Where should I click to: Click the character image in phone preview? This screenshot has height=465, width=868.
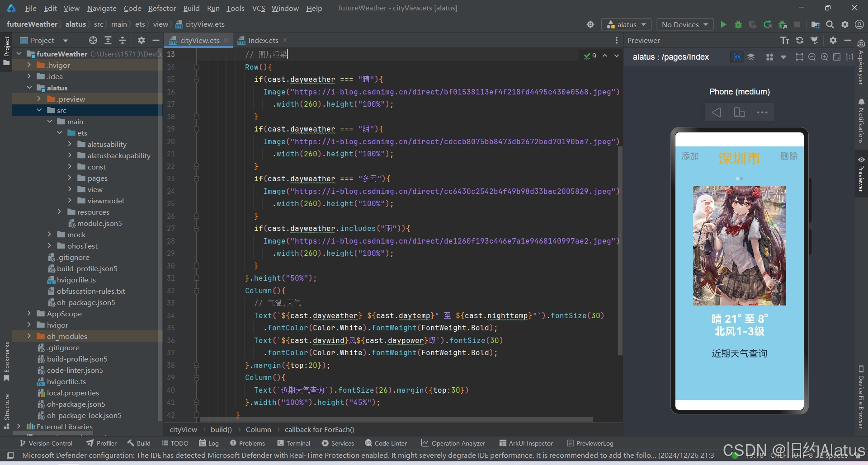(739, 245)
